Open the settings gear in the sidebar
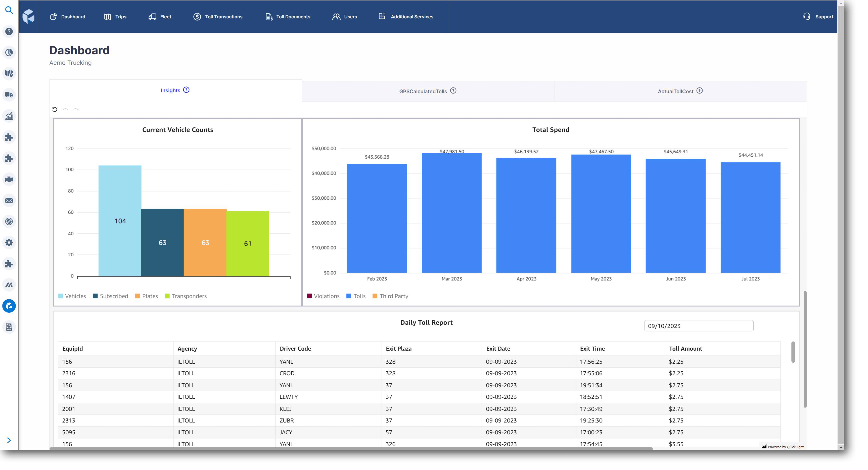Viewport: 868px width, 470px height. 9,243
